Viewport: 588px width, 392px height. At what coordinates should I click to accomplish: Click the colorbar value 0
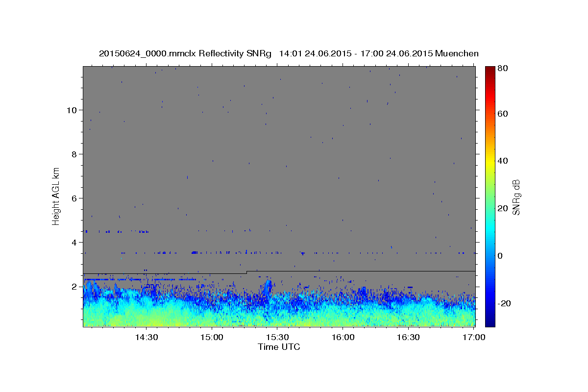tap(501, 256)
